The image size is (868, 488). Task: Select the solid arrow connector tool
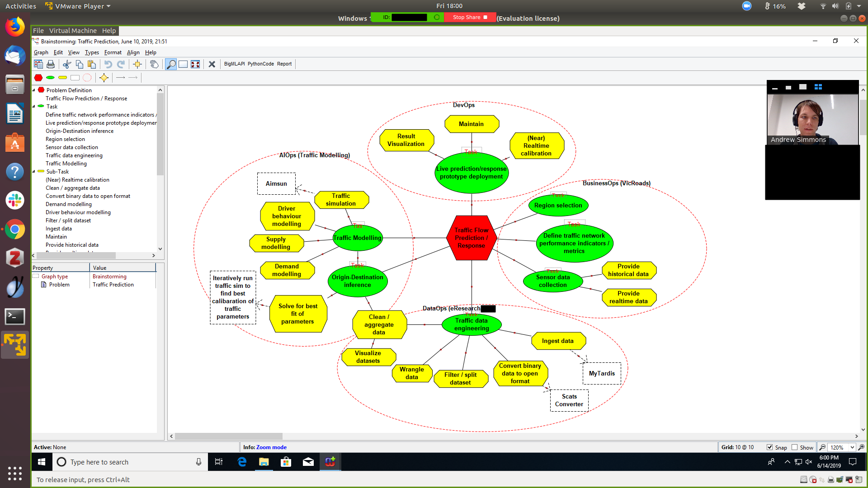120,78
